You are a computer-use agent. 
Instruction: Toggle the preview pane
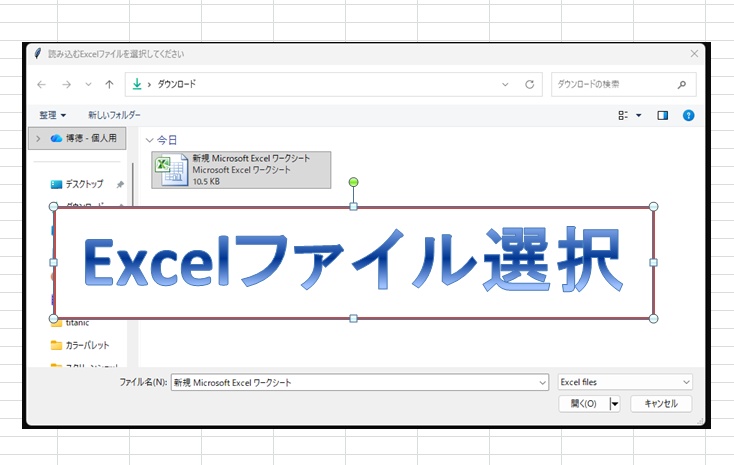[662, 115]
